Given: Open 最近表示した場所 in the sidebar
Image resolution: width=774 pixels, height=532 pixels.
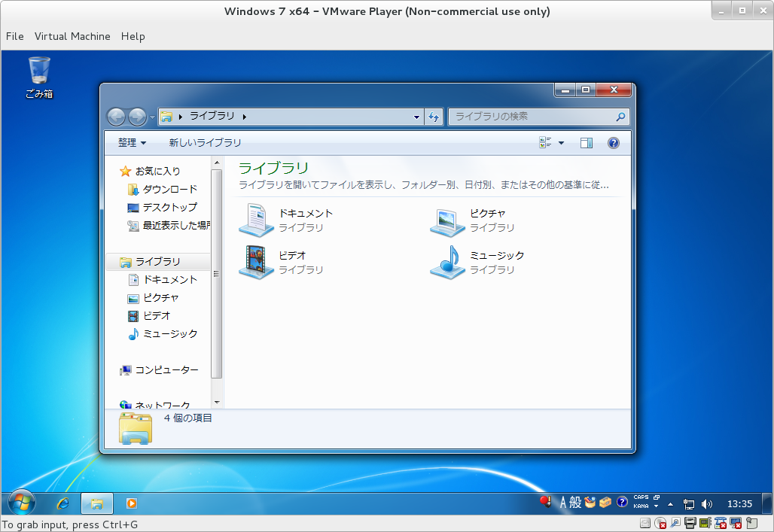Looking at the screenshot, I should tap(169, 226).
